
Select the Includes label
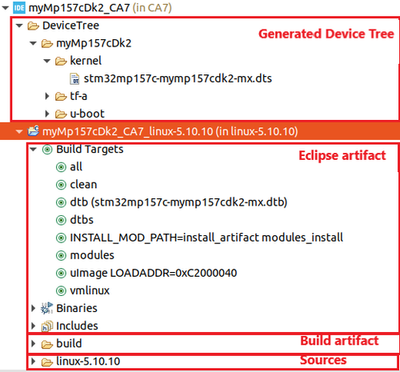(x=77, y=326)
